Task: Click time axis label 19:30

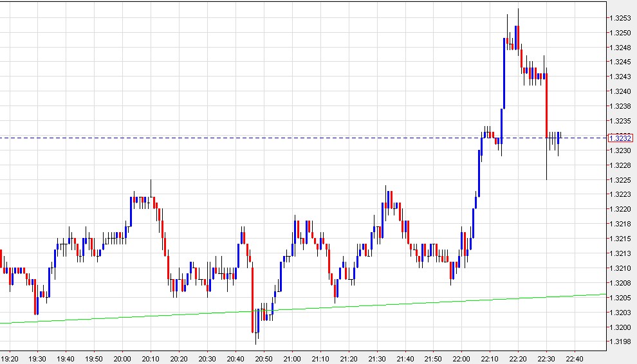Action: (x=37, y=359)
